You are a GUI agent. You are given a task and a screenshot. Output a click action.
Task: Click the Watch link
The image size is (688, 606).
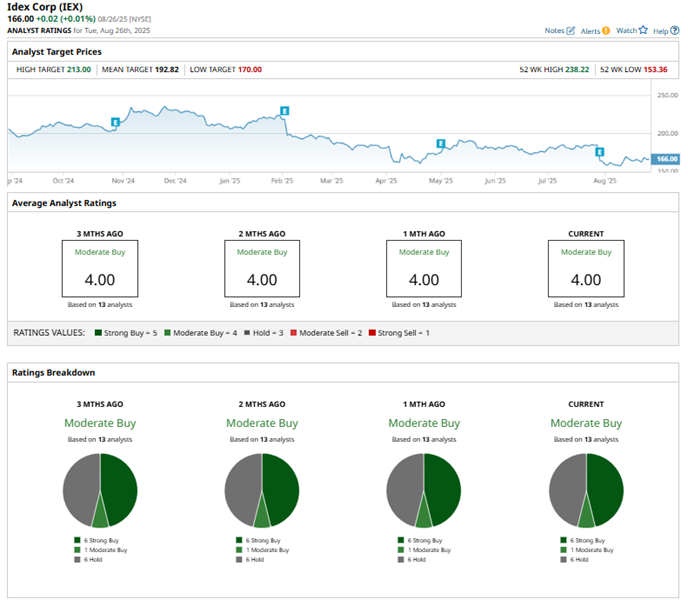coord(627,30)
